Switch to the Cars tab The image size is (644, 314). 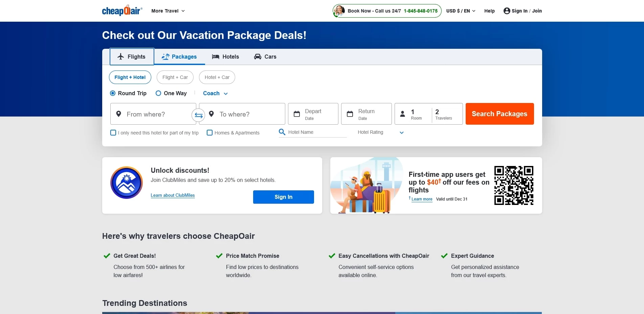[265, 57]
